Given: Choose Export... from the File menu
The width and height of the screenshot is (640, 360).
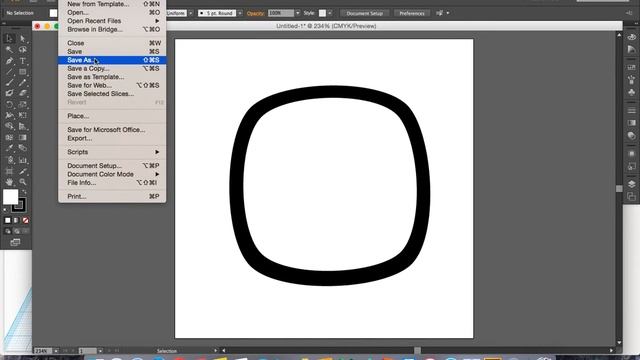Looking at the screenshot, I should pos(112,138).
